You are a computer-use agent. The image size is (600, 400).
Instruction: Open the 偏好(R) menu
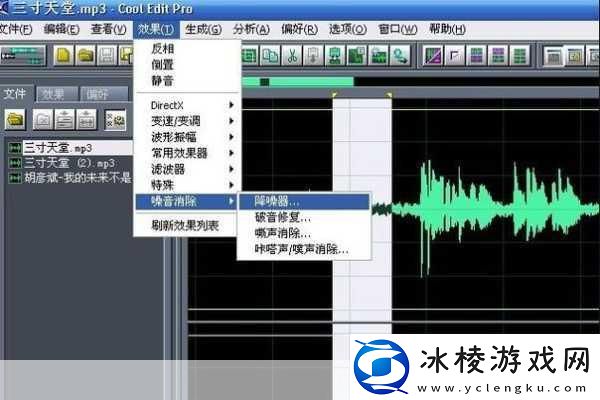[x=299, y=29]
